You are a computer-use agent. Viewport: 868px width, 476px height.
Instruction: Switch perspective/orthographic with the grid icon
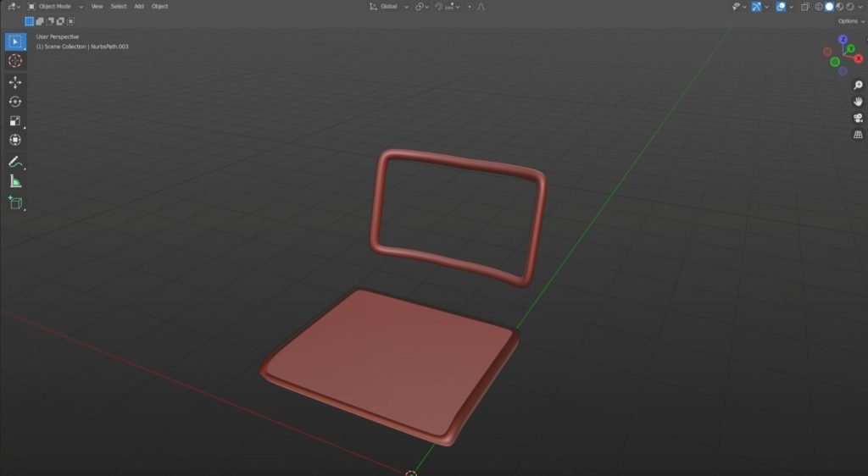(x=858, y=134)
